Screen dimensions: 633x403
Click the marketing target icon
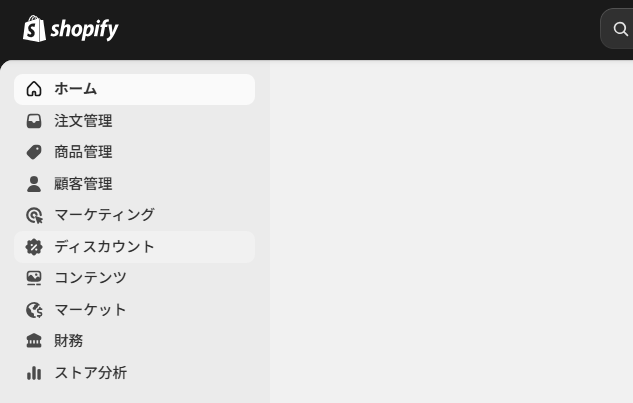[x=34, y=215]
